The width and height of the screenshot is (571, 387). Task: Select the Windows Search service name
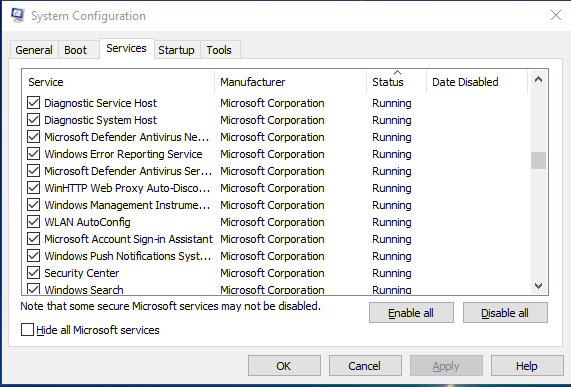coord(84,290)
